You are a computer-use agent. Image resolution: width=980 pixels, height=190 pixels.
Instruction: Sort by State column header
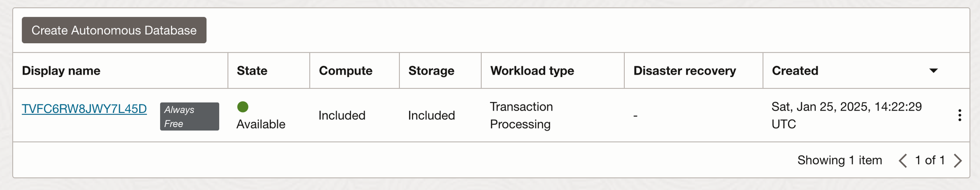(252, 71)
